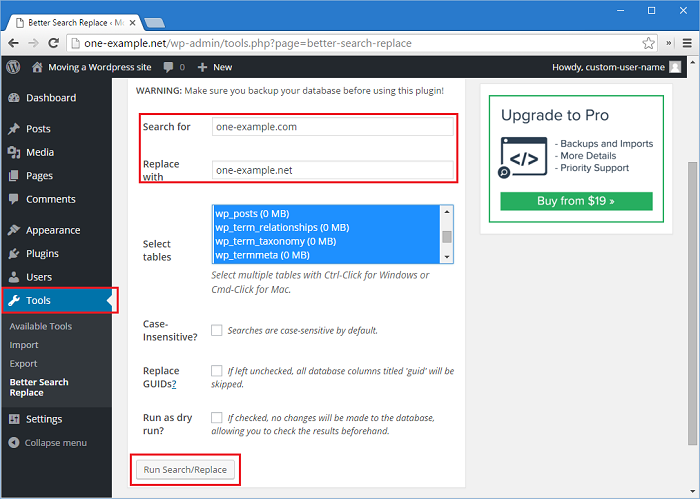
Task: Click the Comments speech bubble icon in sidebar
Action: click(14, 199)
